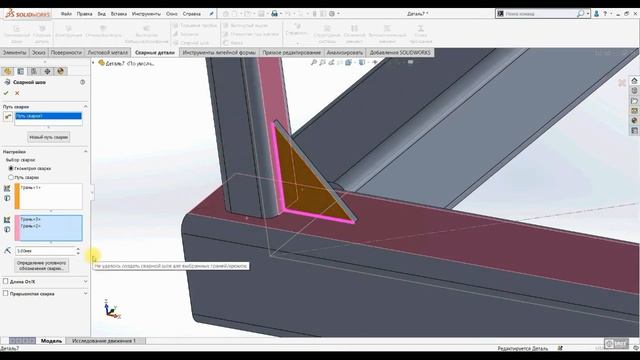640x360 pixels.
Task: Click face selection icon beside Грань<3> box
Action: coord(7,220)
